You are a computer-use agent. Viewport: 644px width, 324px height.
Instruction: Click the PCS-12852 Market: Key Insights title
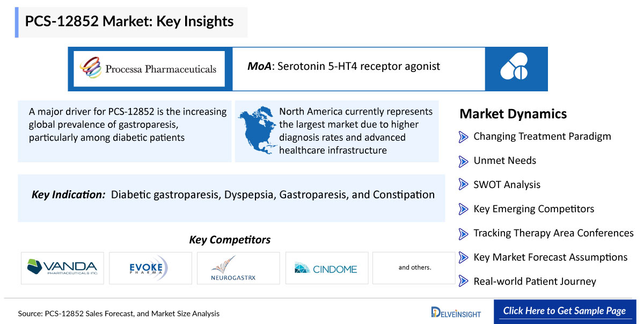point(129,21)
